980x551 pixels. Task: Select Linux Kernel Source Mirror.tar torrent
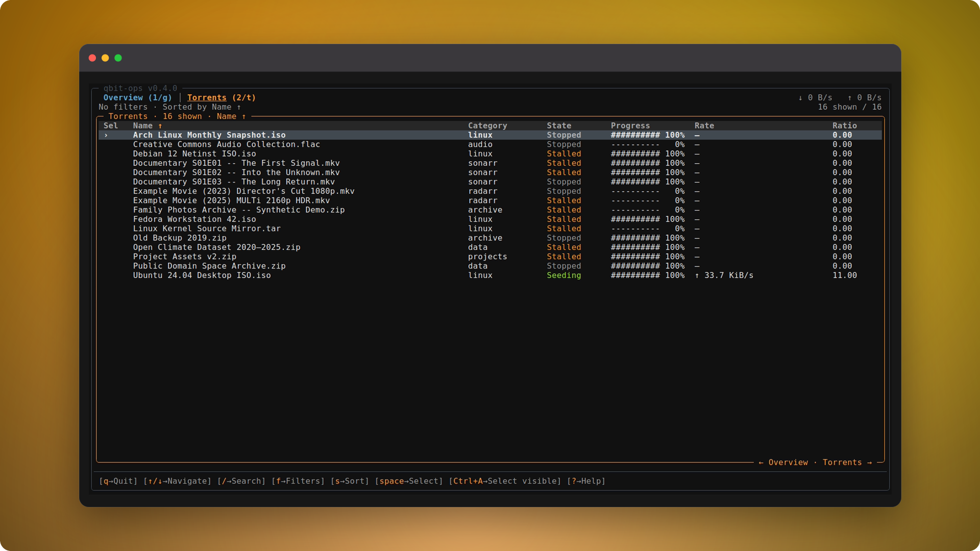490,229
